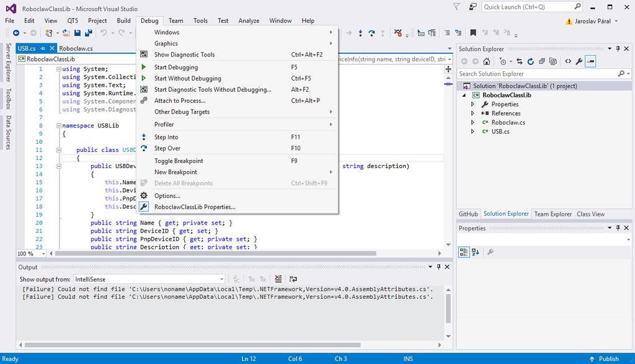Expand the Properties node in Solution Explorer
This screenshot has height=364, width=635.
pos(473,104)
